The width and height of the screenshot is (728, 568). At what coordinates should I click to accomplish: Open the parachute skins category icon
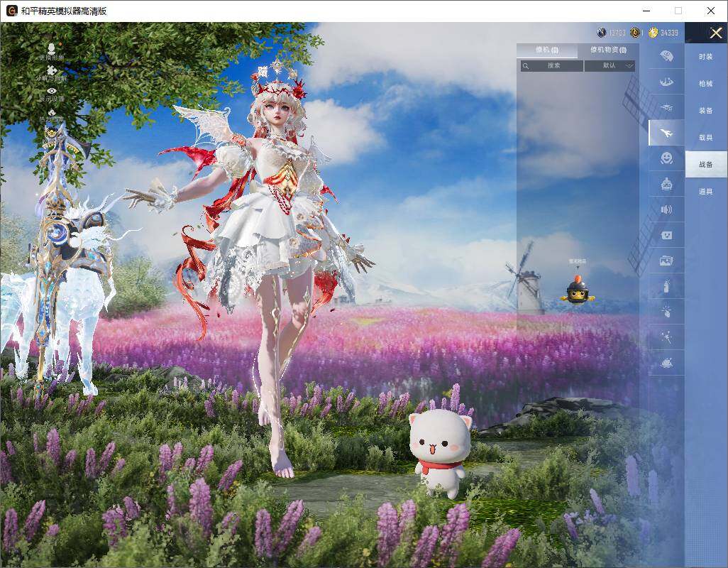point(666,56)
